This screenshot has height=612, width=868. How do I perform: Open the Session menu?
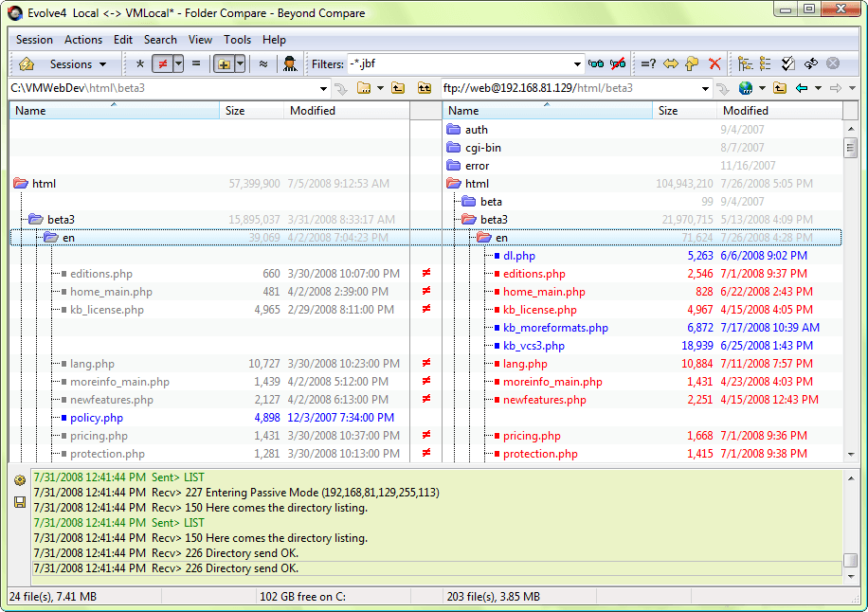coord(34,40)
